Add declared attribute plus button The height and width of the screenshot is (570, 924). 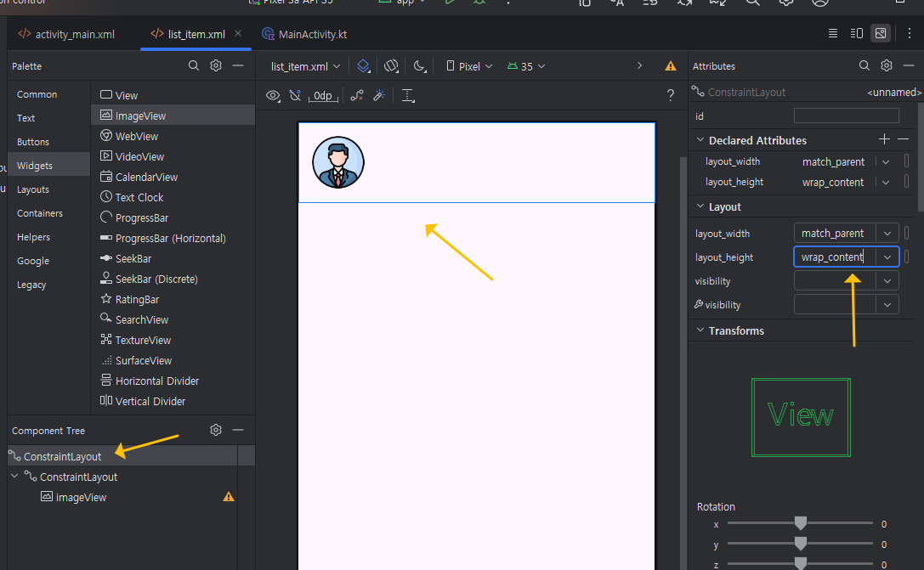[x=884, y=139]
